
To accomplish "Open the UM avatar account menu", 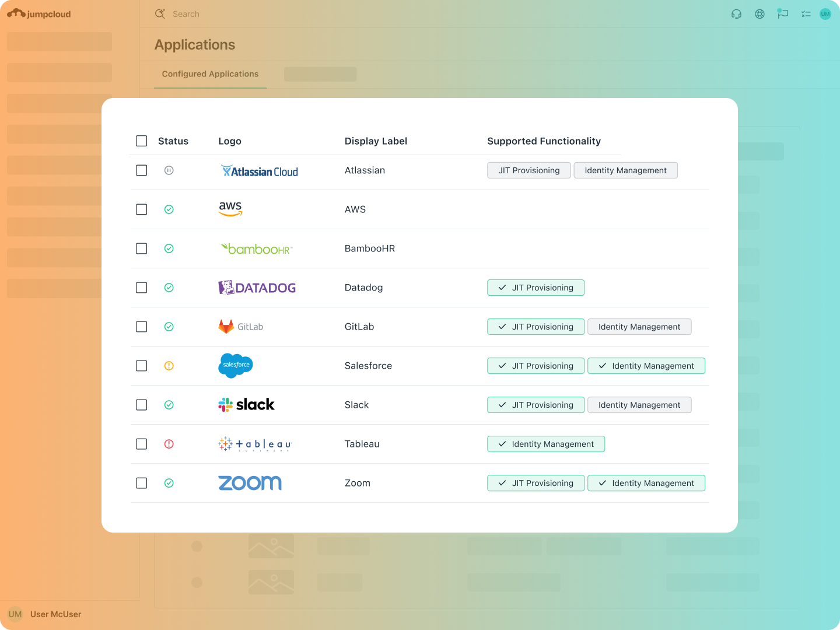I will (825, 13).
